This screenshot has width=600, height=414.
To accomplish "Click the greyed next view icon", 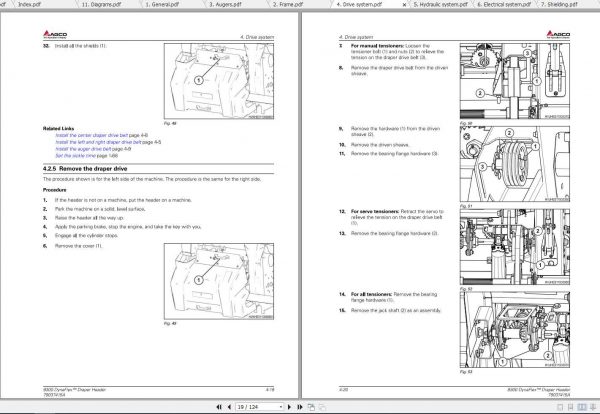I will click(x=322, y=407).
